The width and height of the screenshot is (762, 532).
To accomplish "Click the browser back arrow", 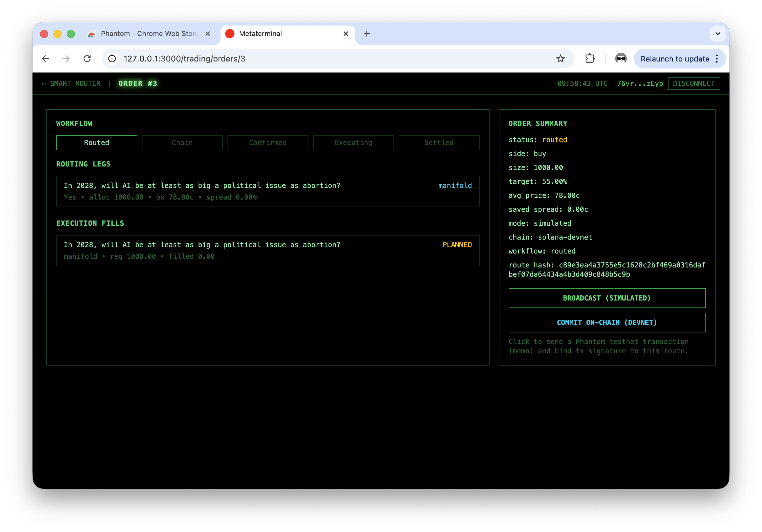I will tap(46, 59).
